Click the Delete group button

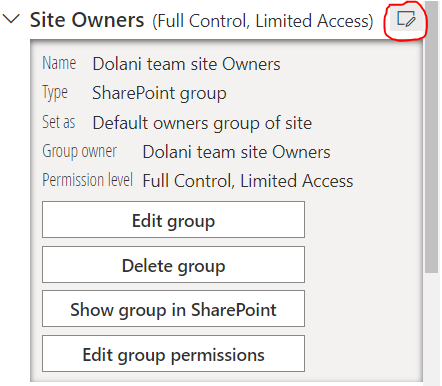pyautogui.click(x=173, y=265)
